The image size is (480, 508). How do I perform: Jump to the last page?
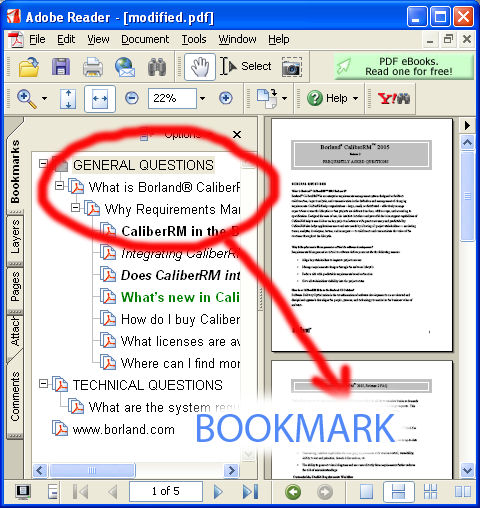[250, 491]
